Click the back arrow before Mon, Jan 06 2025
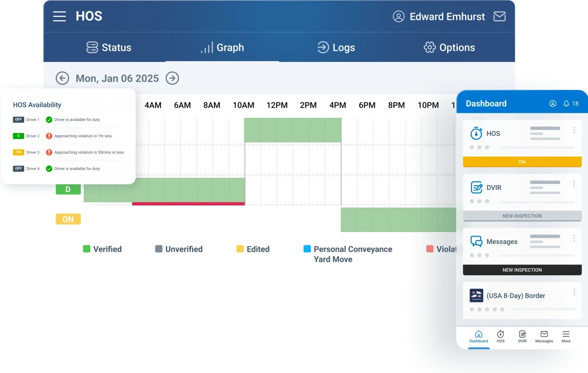 [x=62, y=78]
